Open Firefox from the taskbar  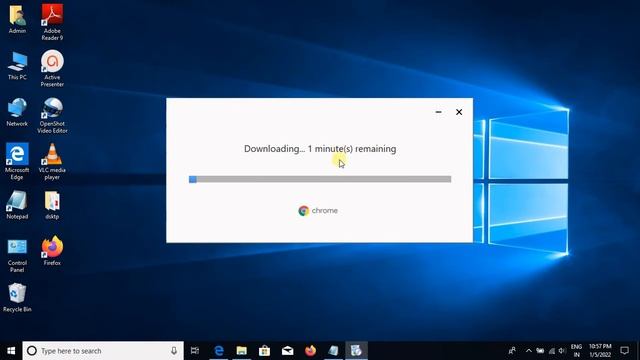coord(310,351)
